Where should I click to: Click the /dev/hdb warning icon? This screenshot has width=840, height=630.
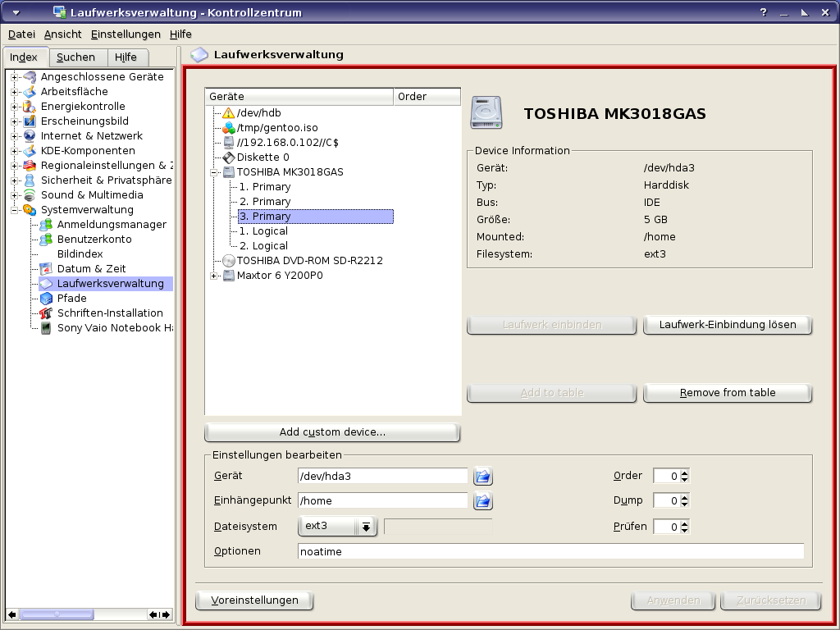coord(229,113)
